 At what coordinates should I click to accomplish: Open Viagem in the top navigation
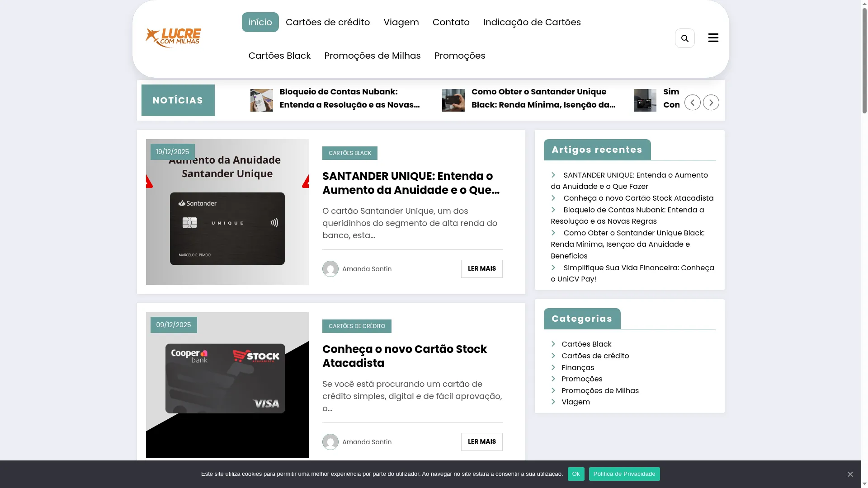click(x=401, y=22)
